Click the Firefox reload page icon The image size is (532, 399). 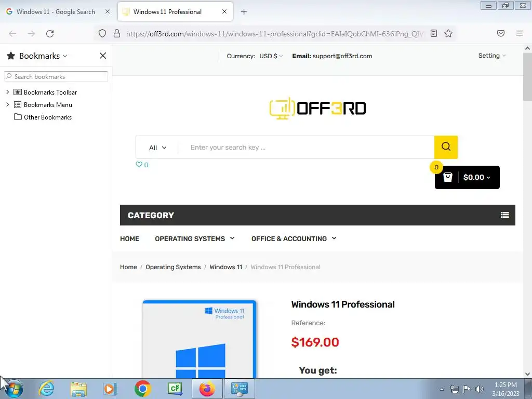[x=50, y=34]
